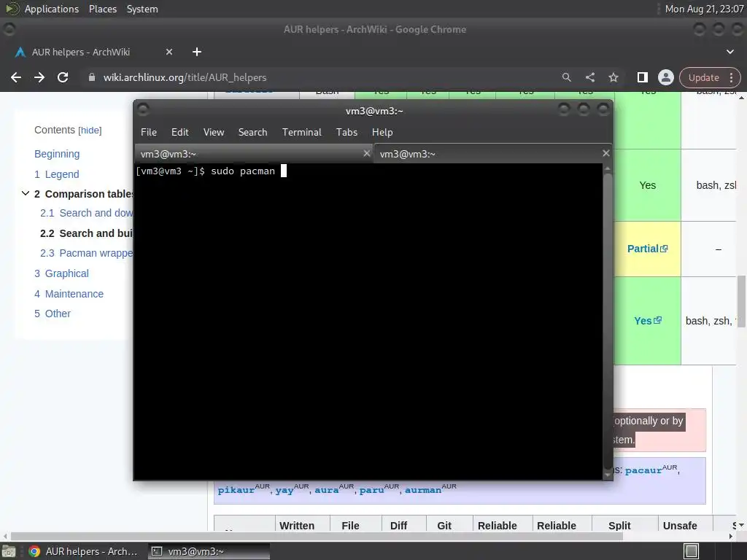Open the Terminal menu
The image size is (747, 560).
tap(301, 133)
